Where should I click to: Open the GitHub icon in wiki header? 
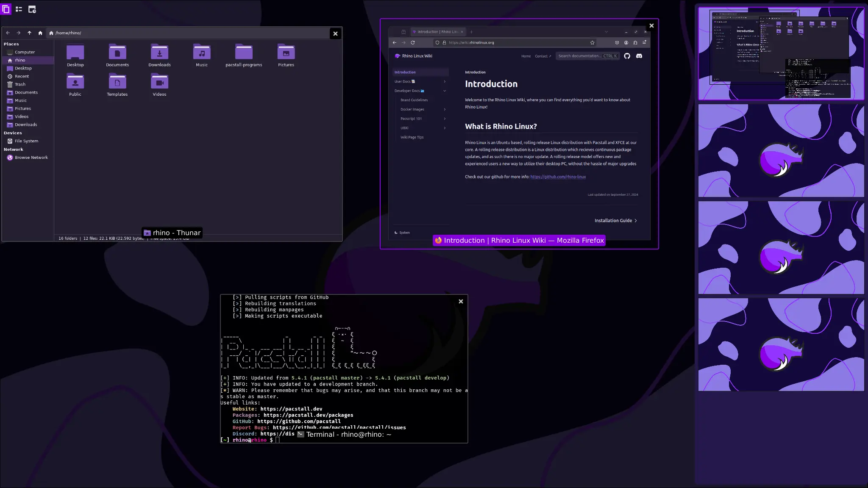[627, 56]
